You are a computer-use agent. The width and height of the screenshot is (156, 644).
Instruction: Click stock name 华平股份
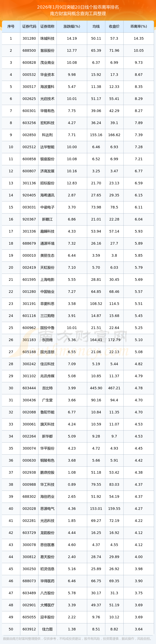pos(47,448)
